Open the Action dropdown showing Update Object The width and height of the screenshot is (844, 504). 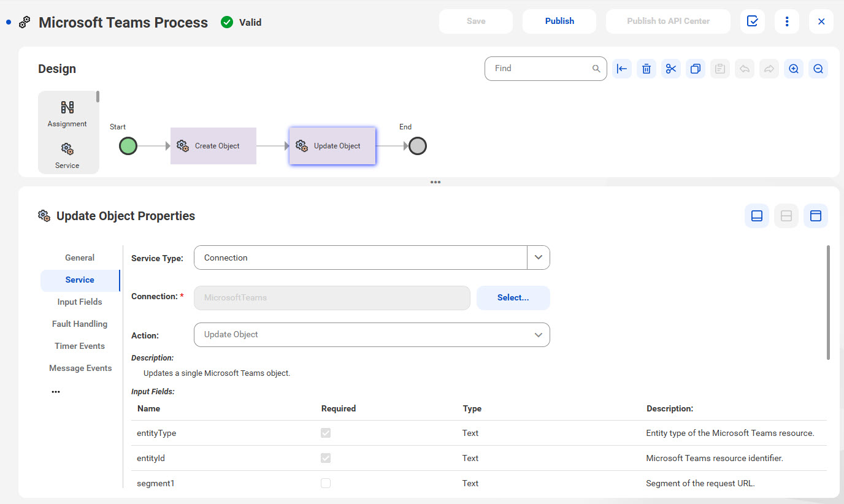(x=372, y=335)
